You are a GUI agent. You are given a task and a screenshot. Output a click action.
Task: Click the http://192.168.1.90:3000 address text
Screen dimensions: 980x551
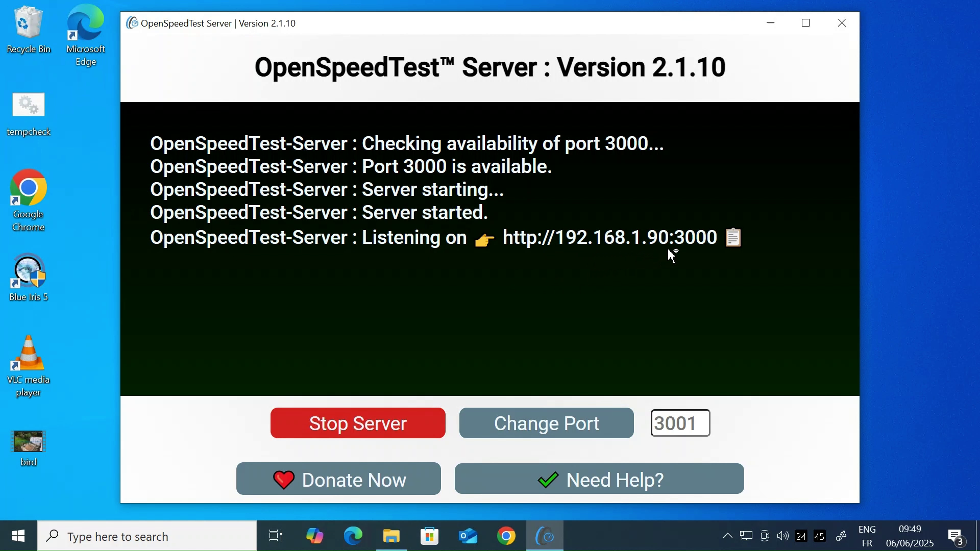(x=610, y=238)
